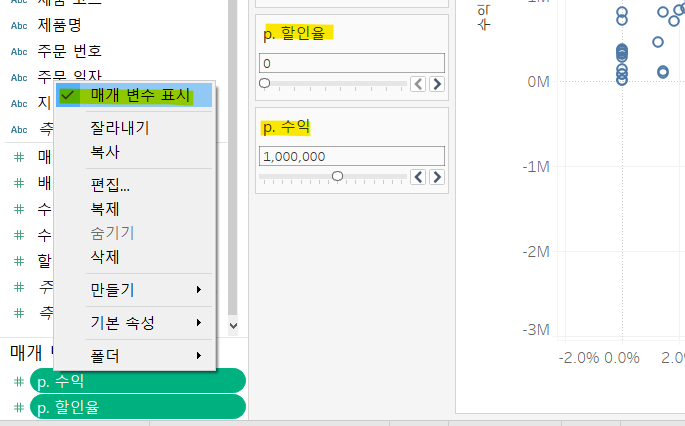The width and height of the screenshot is (685, 426).
Task: Click the p. 수익 slider handle
Action: (x=337, y=176)
